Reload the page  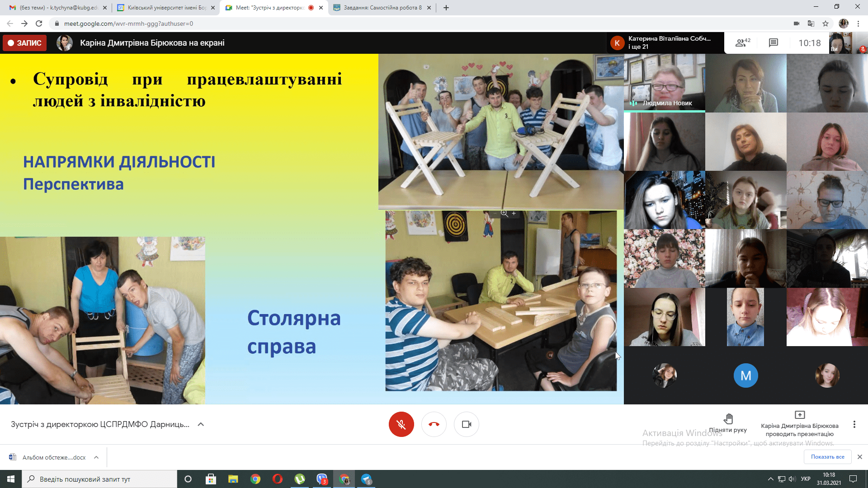(39, 23)
